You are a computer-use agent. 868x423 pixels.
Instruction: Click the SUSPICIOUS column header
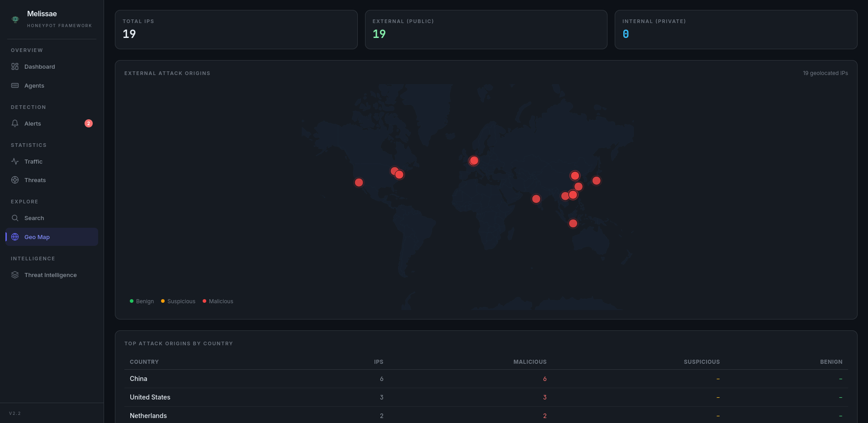click(x=702, y=362)
